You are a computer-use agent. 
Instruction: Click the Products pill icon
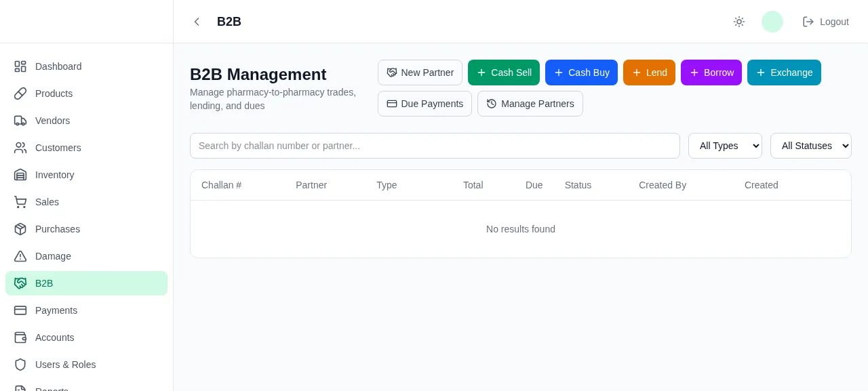(20, 94)
